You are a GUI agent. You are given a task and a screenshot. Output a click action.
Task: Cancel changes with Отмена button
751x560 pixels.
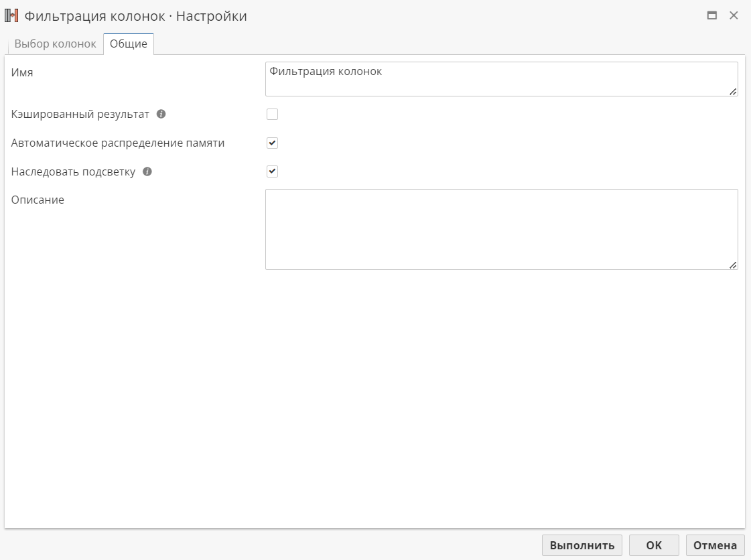click(715, 545)
